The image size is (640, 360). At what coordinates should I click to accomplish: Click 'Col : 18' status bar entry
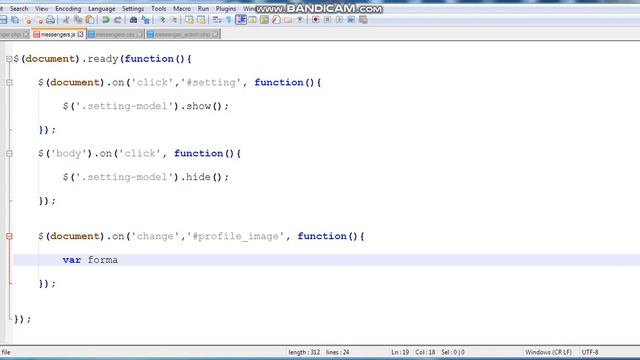(x=425, y=352)
